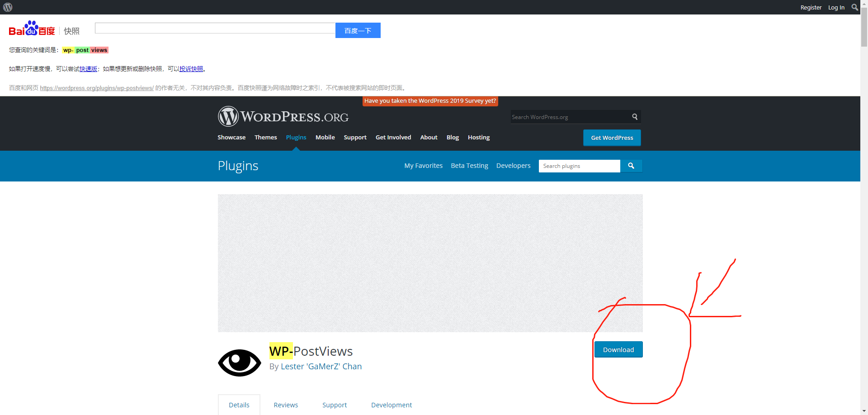868x415 pixels.
Task: Click the Register link in top bar
Action: (x=811, y=7)
